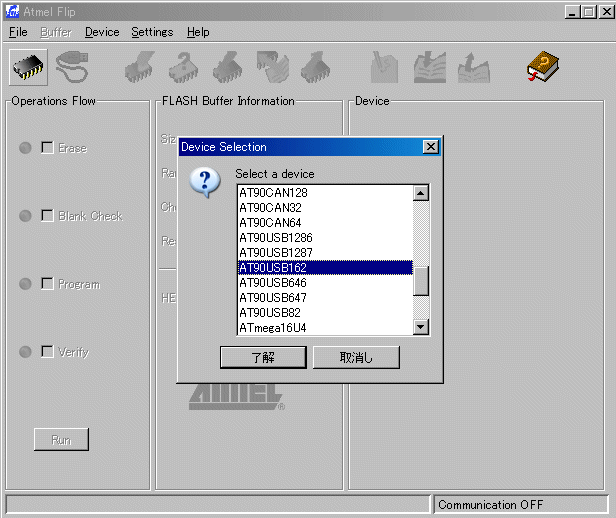Viewport: 616px width, 518px height.
Task: Select AT90CAN64 in the device list
Action: 325,223
